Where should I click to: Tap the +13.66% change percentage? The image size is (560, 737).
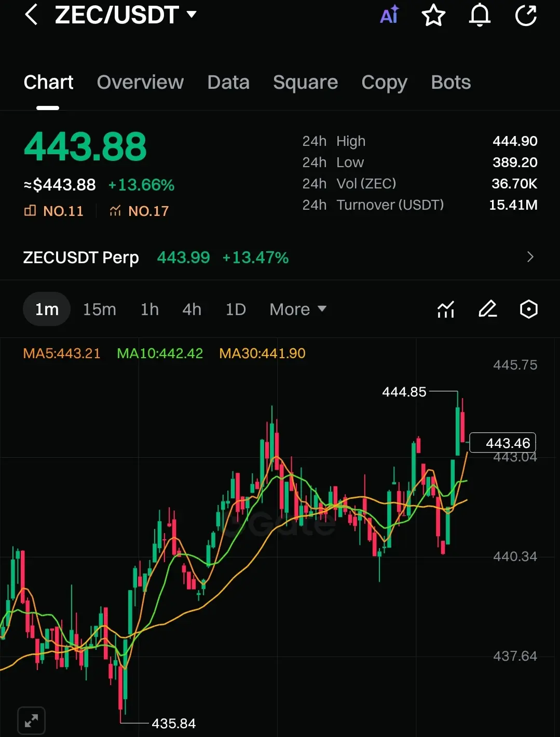(x=141, y=185)
